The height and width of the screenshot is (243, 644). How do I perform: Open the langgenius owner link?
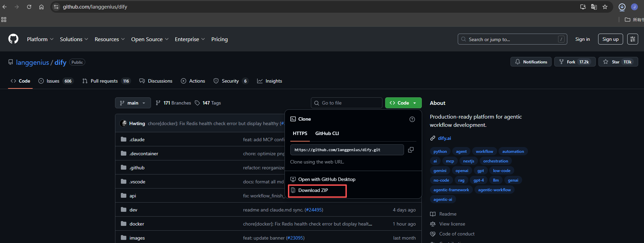pyautogui.click(x=33, y=62)
